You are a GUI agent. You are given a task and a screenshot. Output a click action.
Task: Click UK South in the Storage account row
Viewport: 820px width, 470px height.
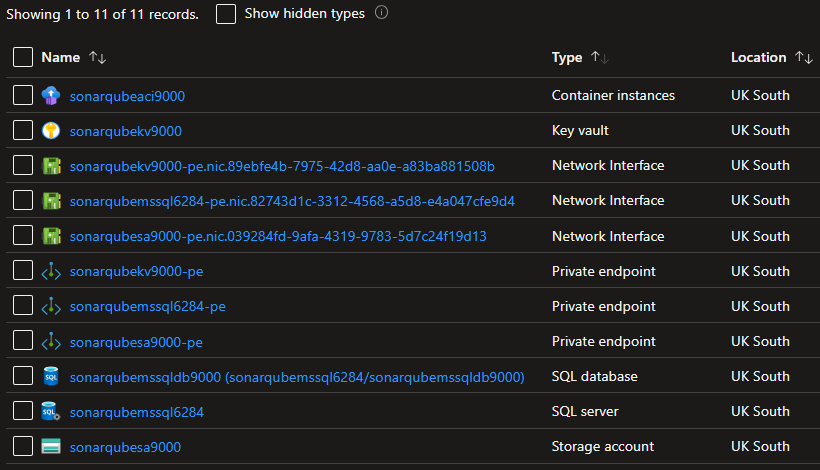coord(760,446)
